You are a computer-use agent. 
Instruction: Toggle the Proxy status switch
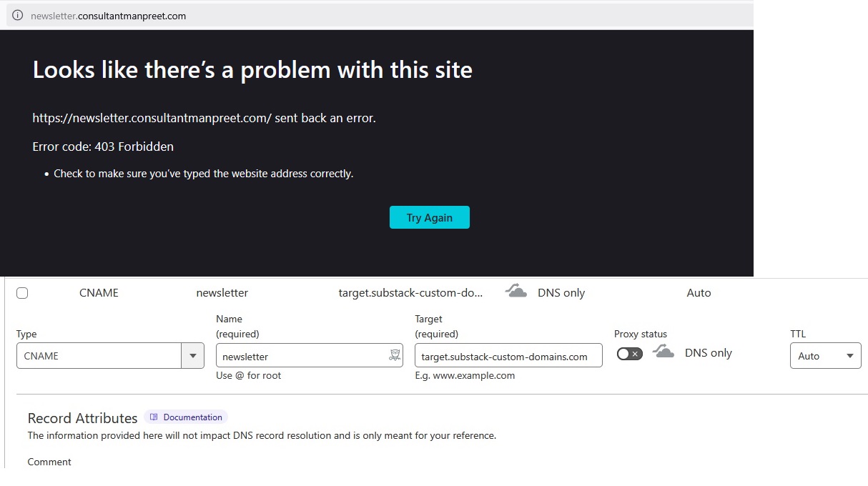click(630, 354)
